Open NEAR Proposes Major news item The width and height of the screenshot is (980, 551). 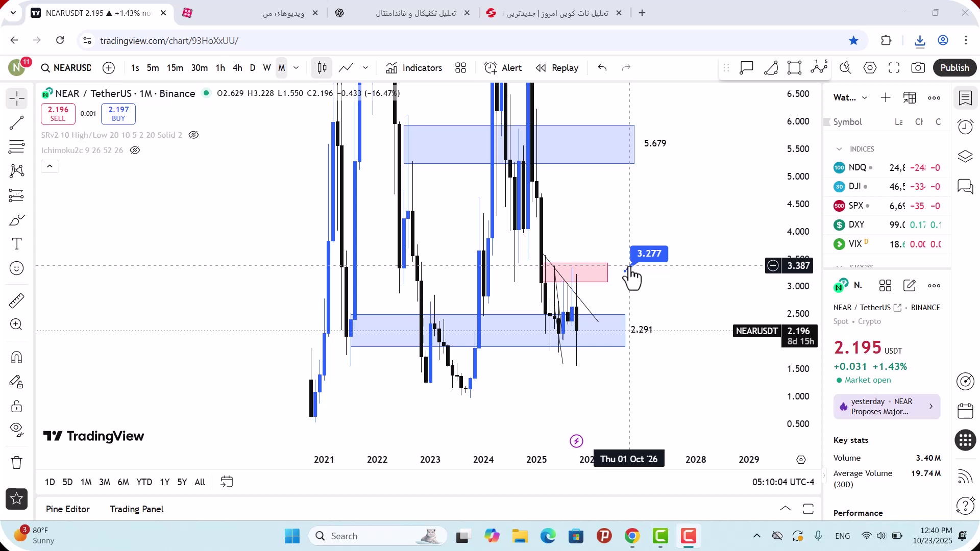click(887, 407)
